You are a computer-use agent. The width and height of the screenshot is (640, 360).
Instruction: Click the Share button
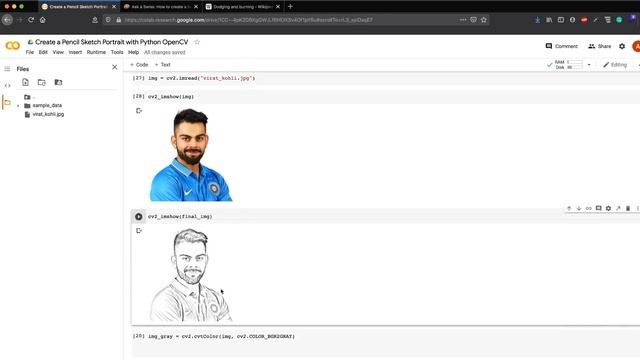(599, 46)
